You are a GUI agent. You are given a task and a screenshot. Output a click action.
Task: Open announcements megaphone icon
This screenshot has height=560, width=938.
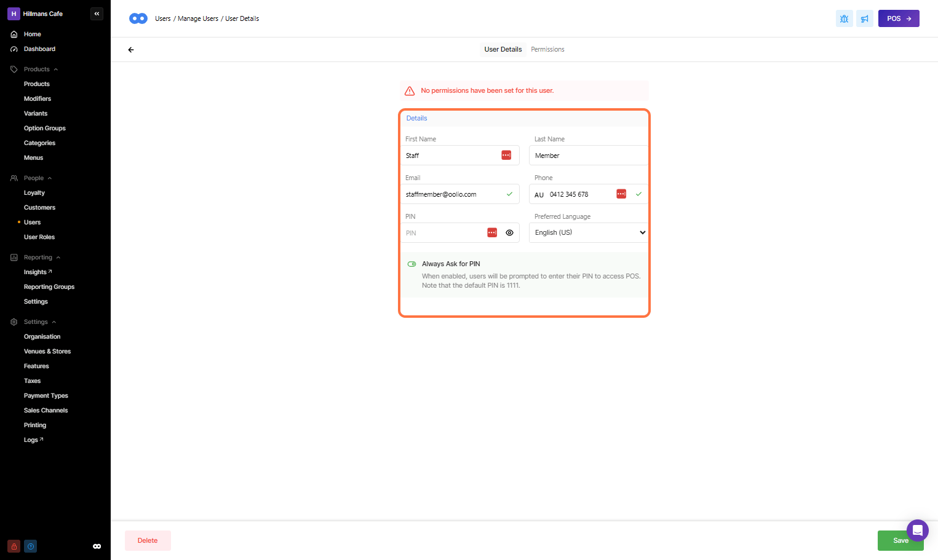pyautogui.click(x=865, y=18)
